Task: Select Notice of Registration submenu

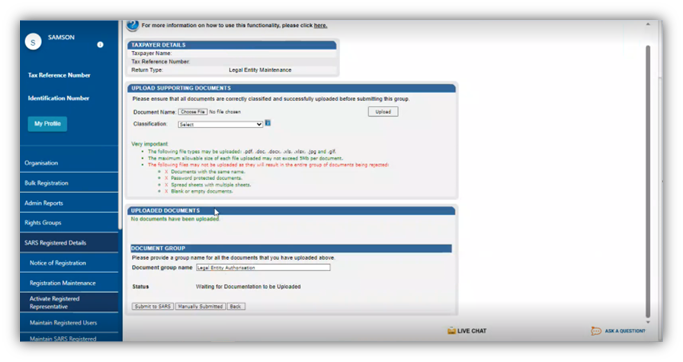Action: [69, 263]
